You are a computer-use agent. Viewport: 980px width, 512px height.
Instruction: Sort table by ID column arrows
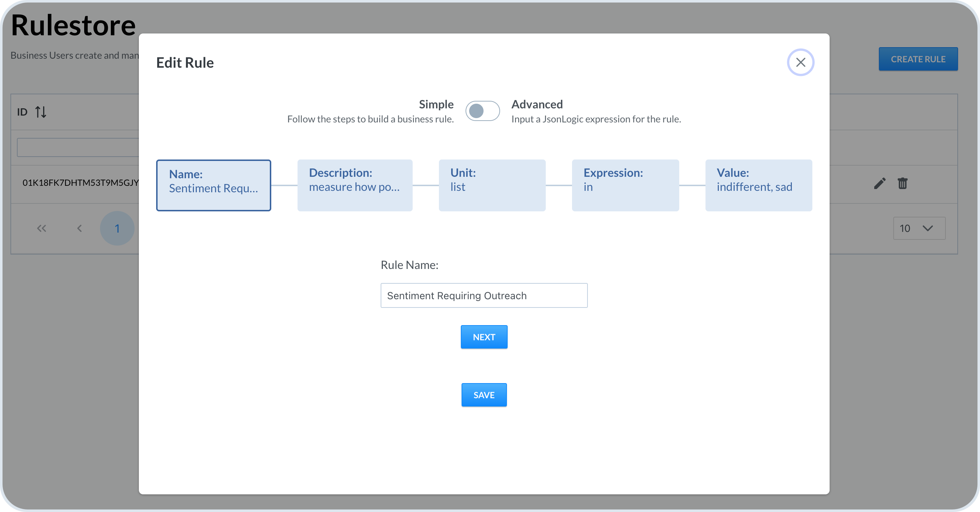[41, 112]
